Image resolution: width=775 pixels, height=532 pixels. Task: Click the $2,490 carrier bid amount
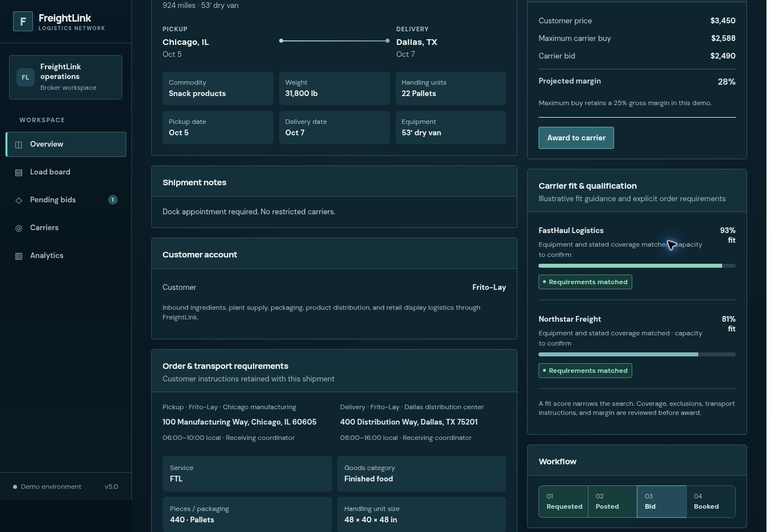tap(723, 56)
